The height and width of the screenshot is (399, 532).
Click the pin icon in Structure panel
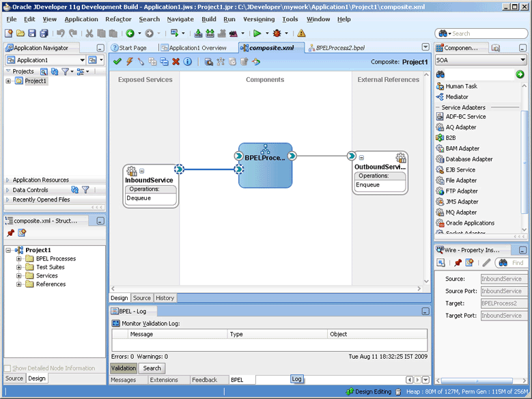pos(10,233)
